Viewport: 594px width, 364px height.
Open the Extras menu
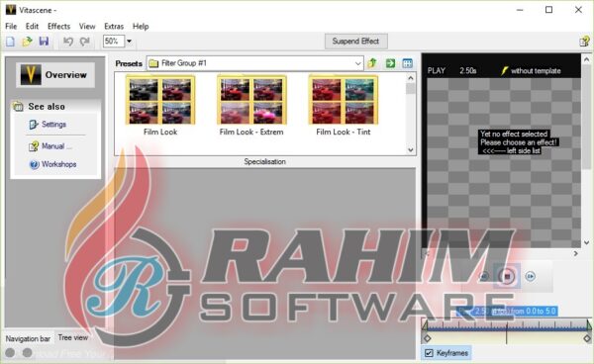pos(114,26)
